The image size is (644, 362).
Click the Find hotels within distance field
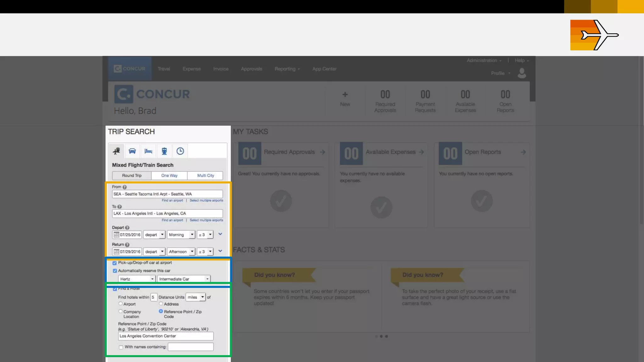click(x=153, y=297)
